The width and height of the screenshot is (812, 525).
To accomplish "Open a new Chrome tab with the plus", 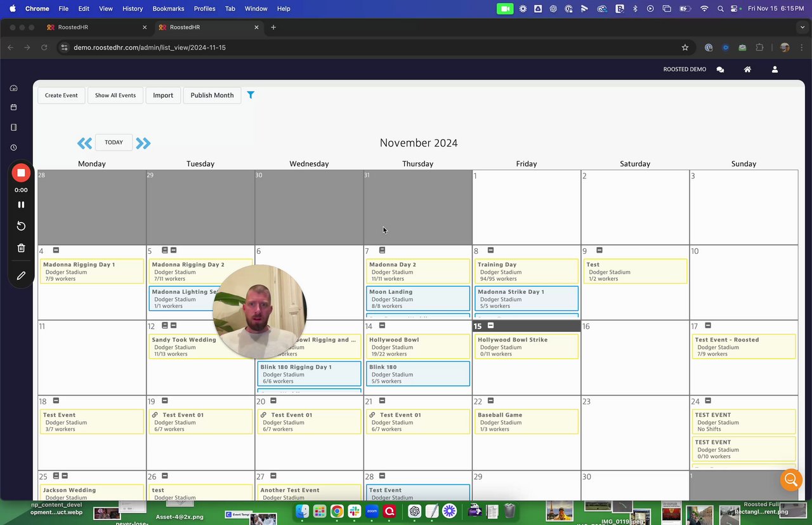I will pos(273,27).
